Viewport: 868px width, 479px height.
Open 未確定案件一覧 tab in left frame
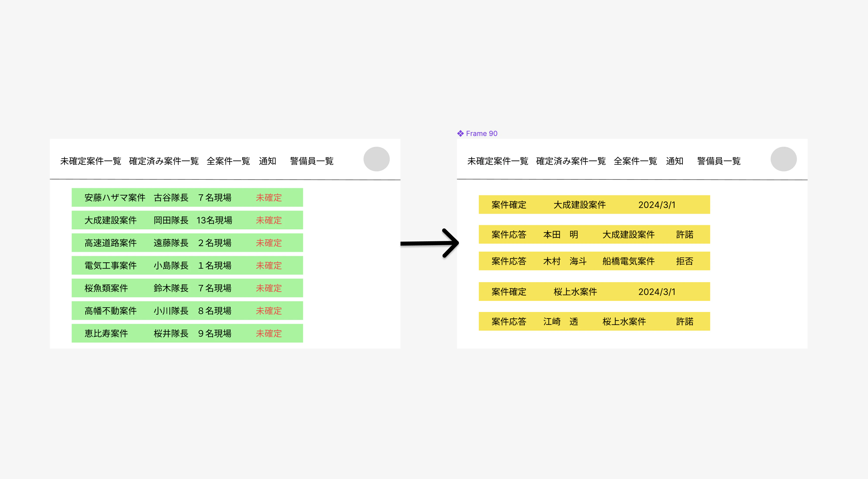pos(91,161)
